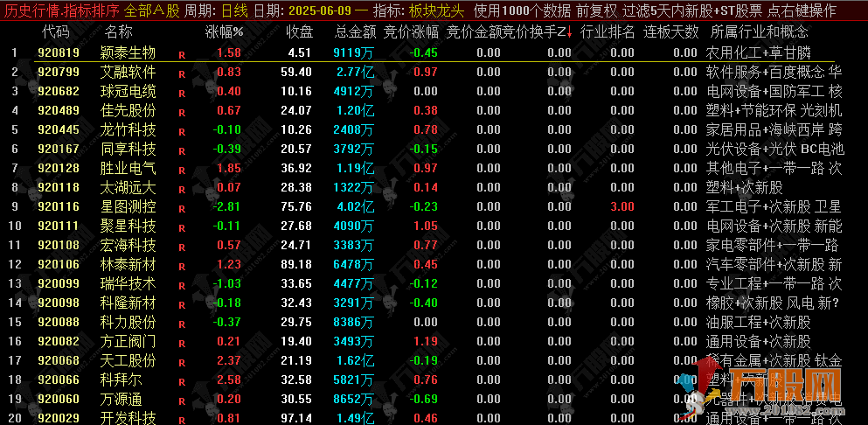Click the date 2025-06-09
The height and width of the screenshot is (425, 868).
pos(321,10)
